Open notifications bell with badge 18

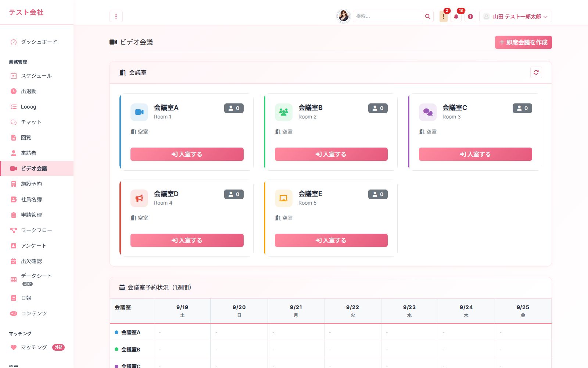(456, 17)
